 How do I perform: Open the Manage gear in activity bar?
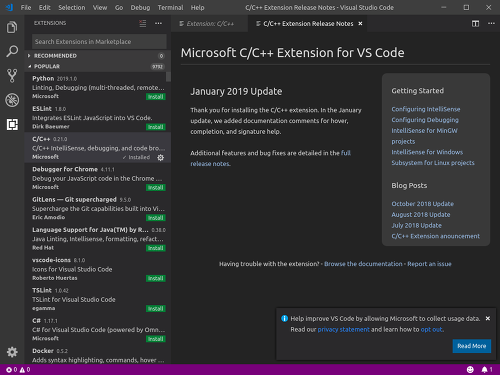tap(12, 352)
